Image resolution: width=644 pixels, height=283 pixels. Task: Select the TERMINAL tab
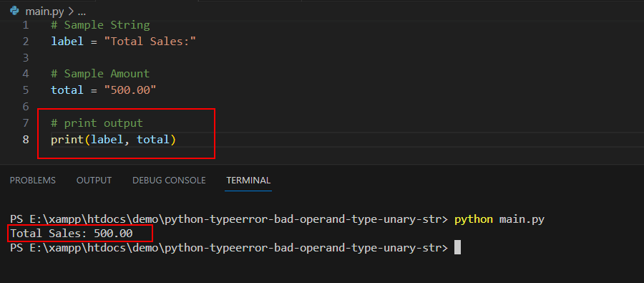248,180
